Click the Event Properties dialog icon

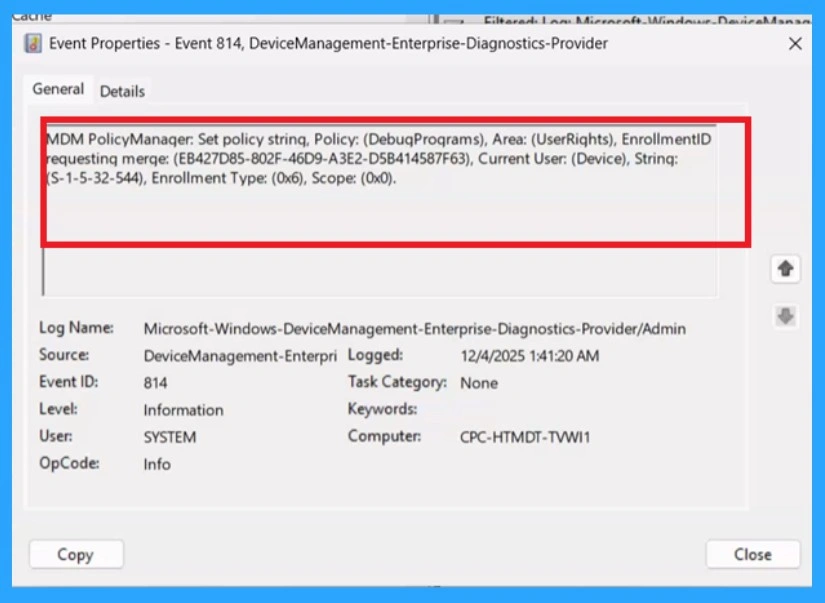(x=32, y=44)
